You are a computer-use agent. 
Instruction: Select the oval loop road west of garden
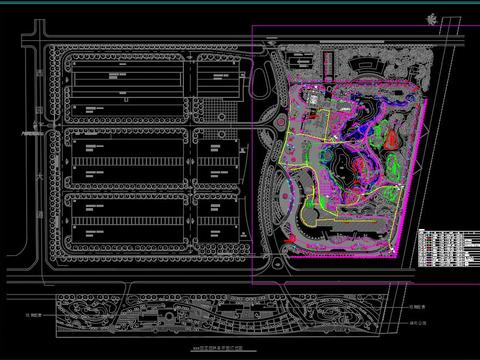coord(260,83)
